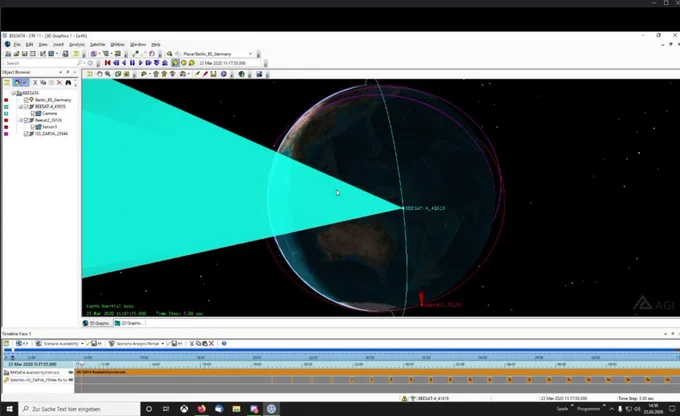Collapse the BEESAT4 scenario tree node
Screen dimensions: 680x416
point(13,93)
